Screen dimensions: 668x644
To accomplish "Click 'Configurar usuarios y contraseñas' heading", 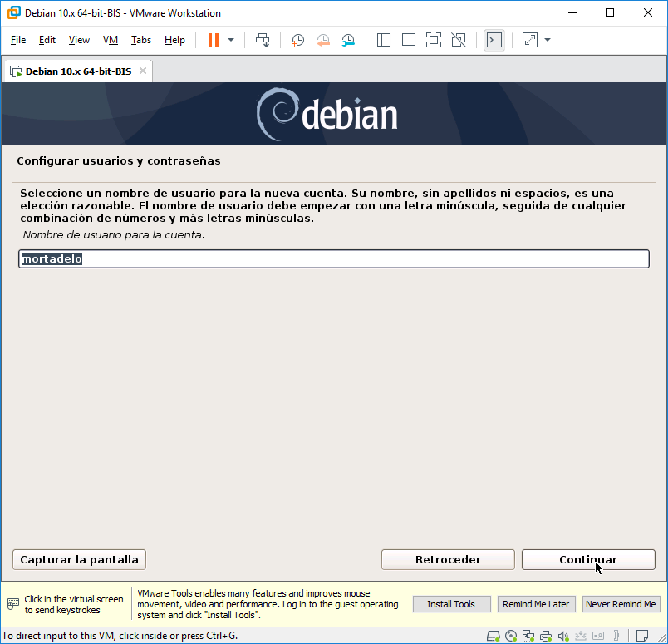I will point(119,160).
